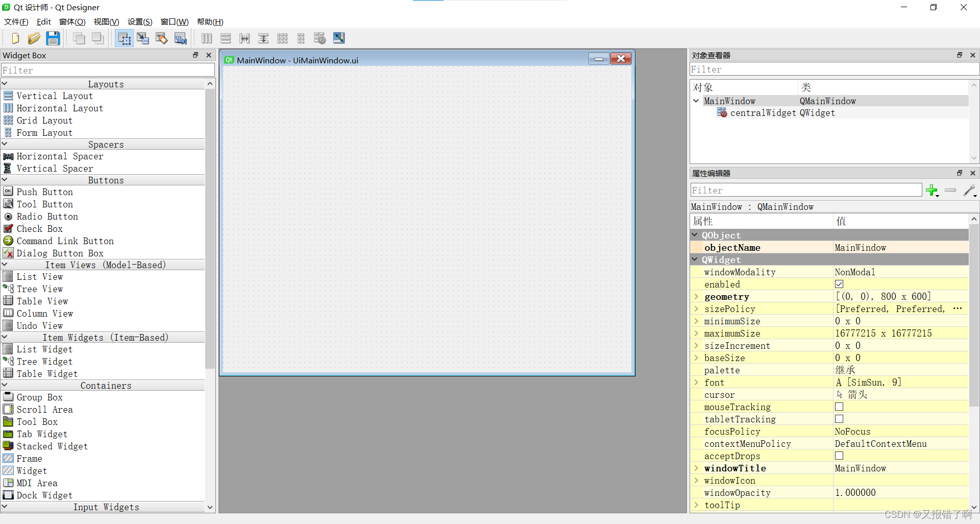Open the Edit menu
The width and height of the screenshot is (980, 524).
tap(44, 22)
